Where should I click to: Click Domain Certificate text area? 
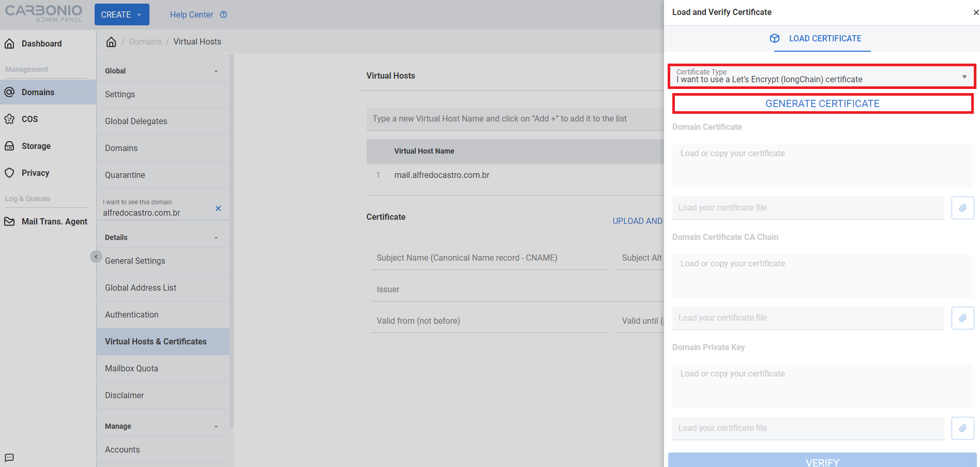(x=822, y=166)
